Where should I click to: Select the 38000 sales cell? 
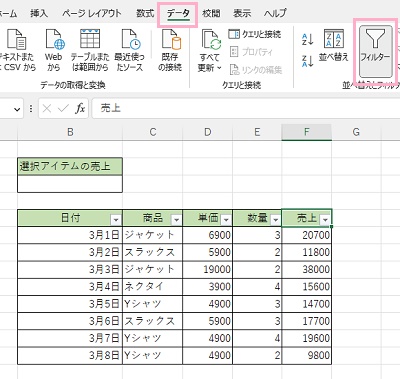point(307,270)
